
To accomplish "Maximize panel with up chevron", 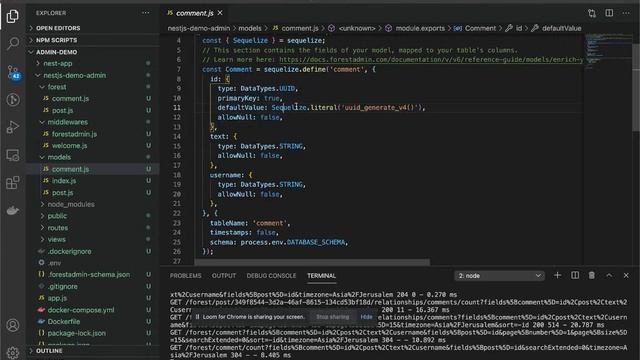I will click(609, 276).
